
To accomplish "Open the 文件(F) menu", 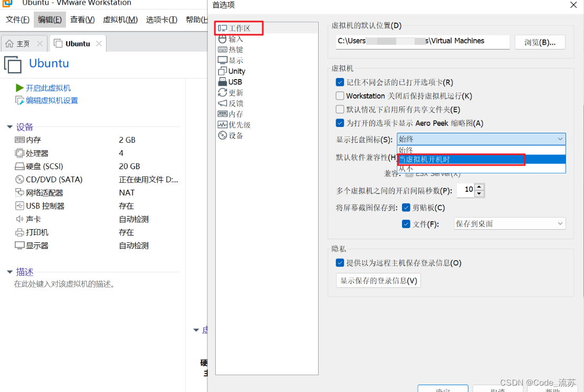I will [17, 19].
